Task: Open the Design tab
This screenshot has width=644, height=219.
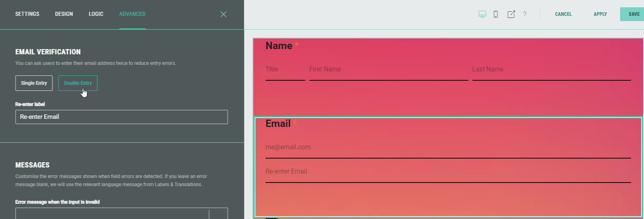Action: coord(64,14)
